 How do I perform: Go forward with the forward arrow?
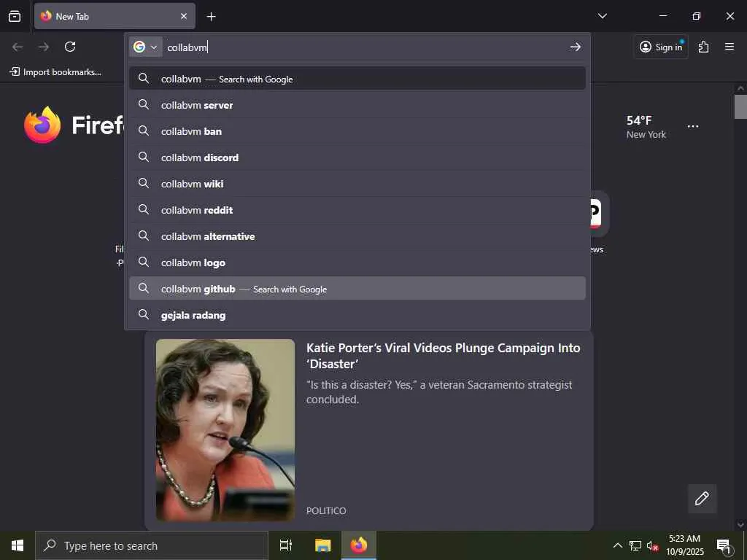coord(44,47)
